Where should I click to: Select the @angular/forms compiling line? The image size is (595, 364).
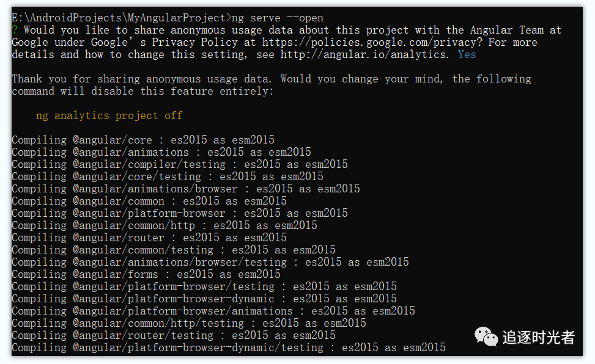pyautogui.click(x=146, y=274)
